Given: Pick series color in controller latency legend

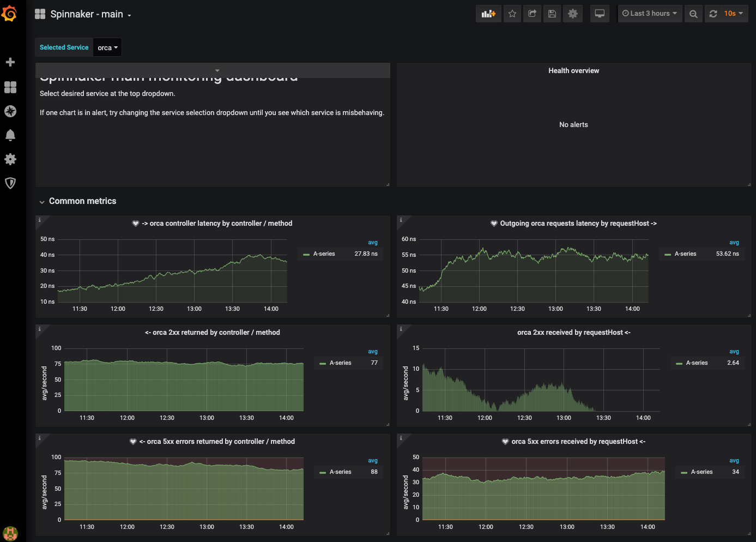Looking at the screenshot, I should (306, 255).
